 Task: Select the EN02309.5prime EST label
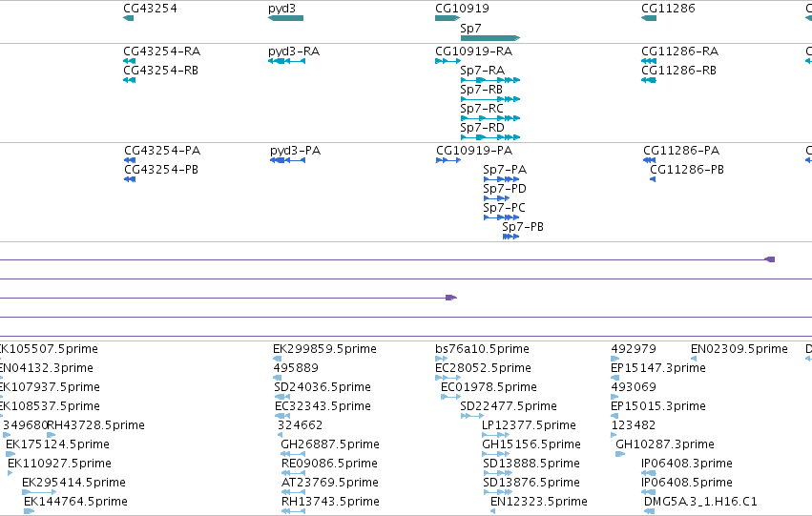[739, 349]
